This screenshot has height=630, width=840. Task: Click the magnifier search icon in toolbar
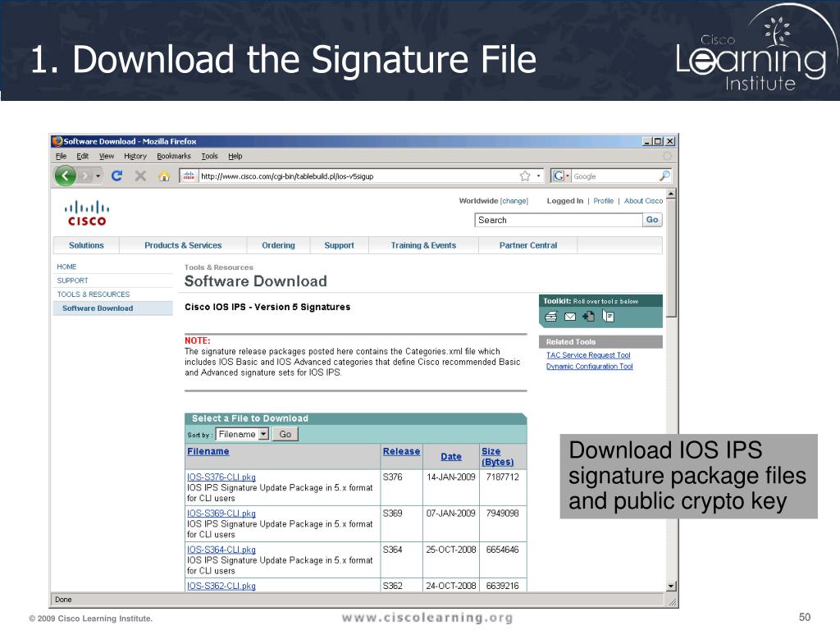[x=664, y=176]
